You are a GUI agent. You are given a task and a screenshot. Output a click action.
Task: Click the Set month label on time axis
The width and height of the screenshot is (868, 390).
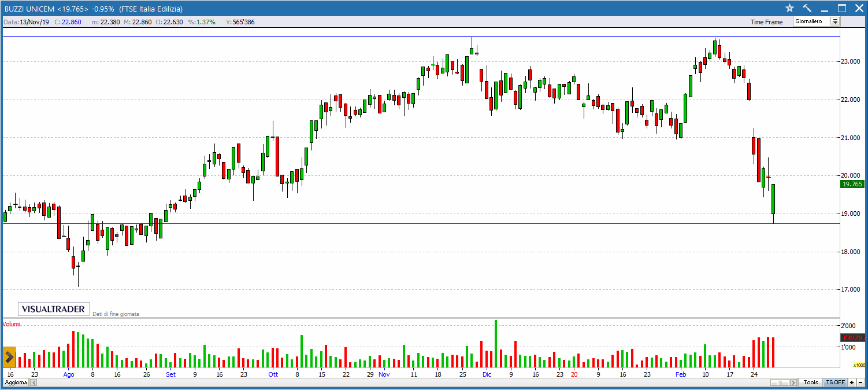(170, 374)
